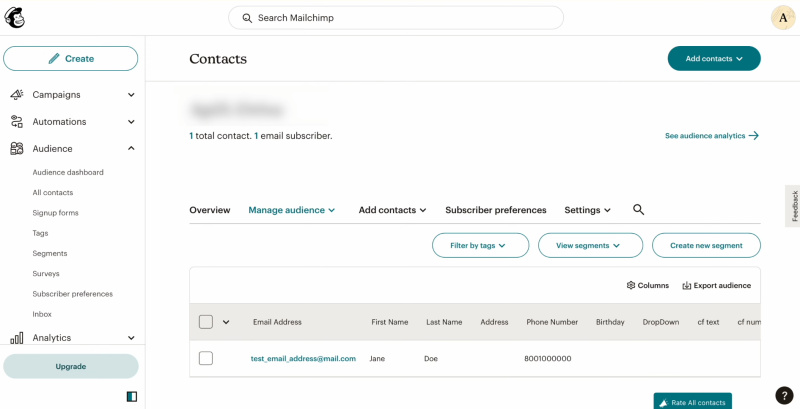Open Subscriber preferences in sidebar
Screen dimensions: 800x409
coord(72,294)
